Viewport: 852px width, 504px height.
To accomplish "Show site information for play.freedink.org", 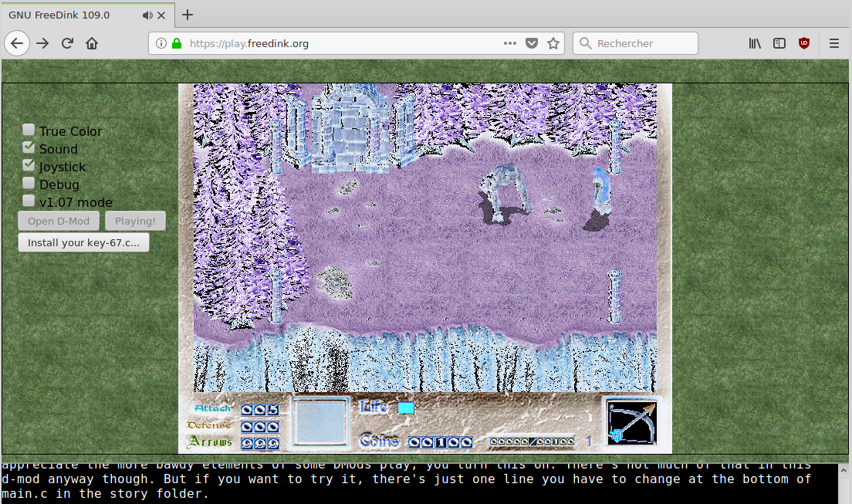I will click(x=161, y=43).
